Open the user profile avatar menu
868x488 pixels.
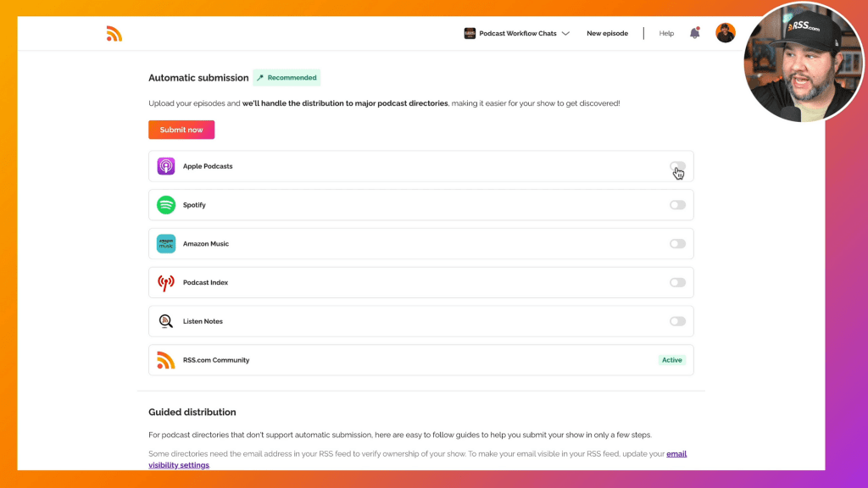(x=725, y=33)
